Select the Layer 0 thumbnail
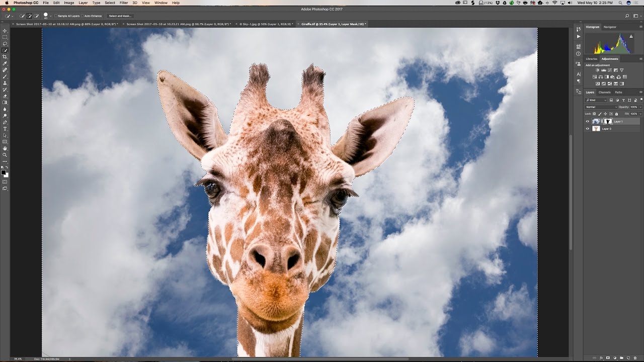The height and width of the screenshot is (362, 644). (596, 129)
